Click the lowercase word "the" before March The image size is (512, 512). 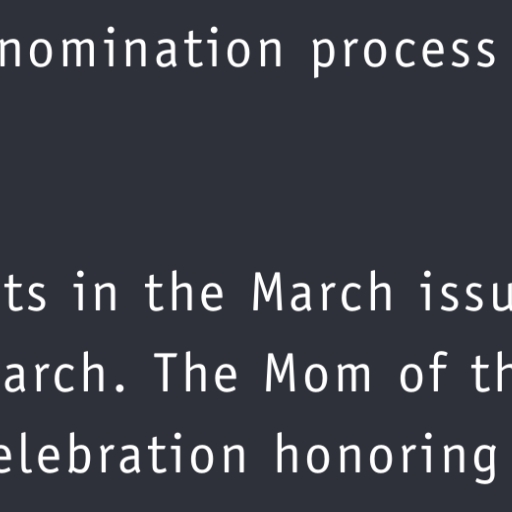click(x=184, y=292)
